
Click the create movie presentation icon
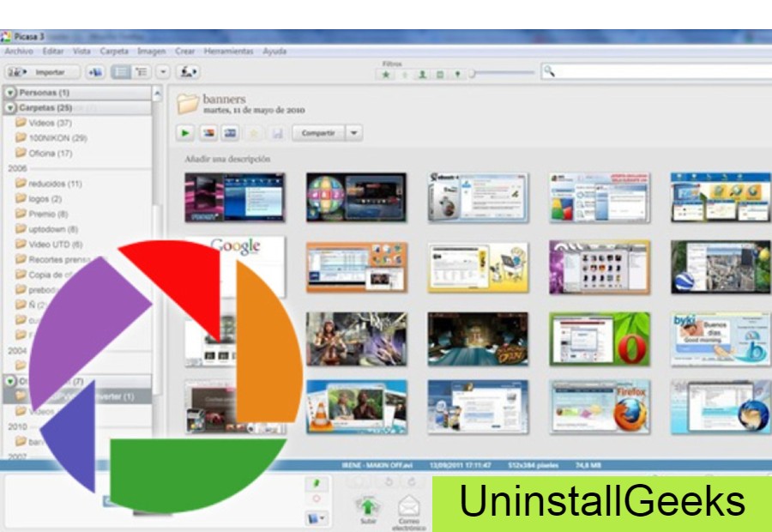click(231, 133)
